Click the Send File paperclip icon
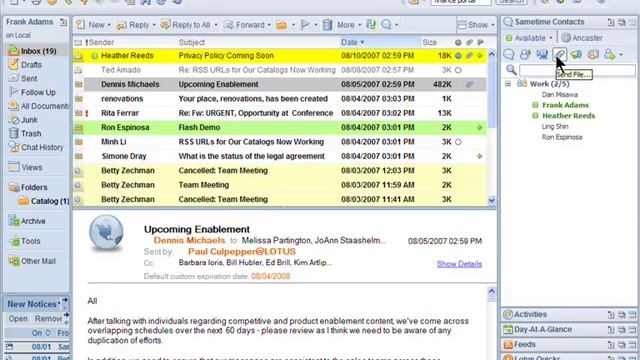This screenshot has width=640, height=360. tap(560, 54)
